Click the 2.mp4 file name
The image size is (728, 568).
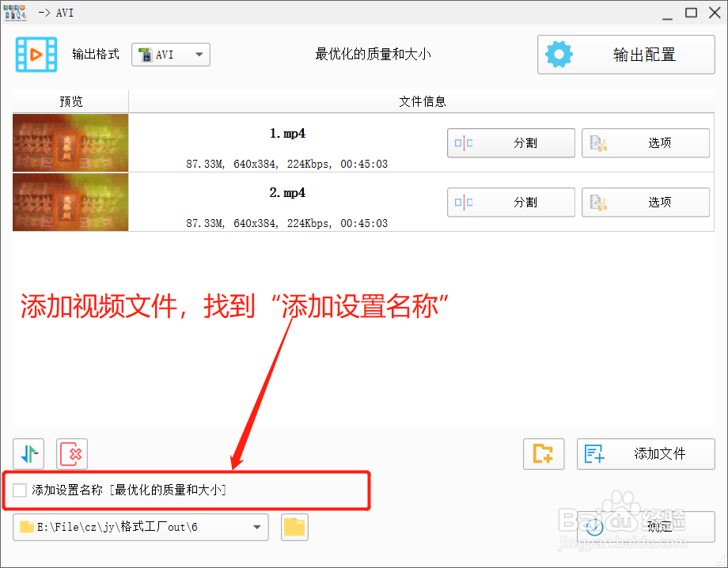(287, 192)
